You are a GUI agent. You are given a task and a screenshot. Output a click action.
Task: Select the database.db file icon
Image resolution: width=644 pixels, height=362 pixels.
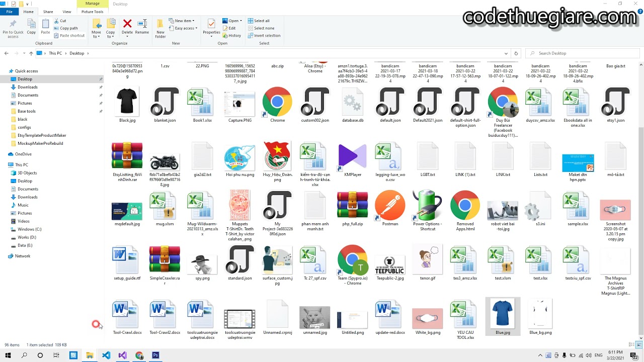(353, 102)
